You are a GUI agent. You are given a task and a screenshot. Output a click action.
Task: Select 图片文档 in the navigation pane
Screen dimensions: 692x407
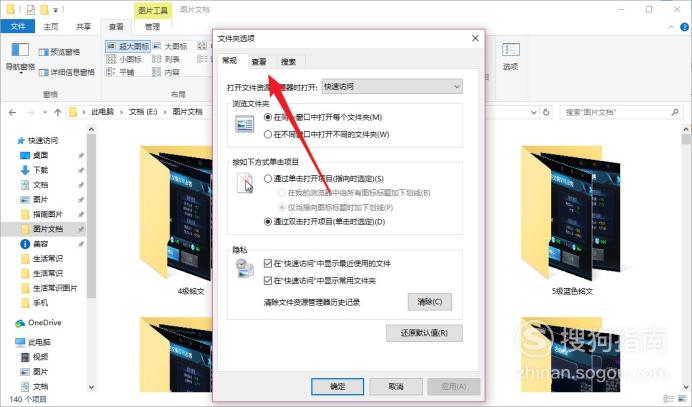click(48, 229)
